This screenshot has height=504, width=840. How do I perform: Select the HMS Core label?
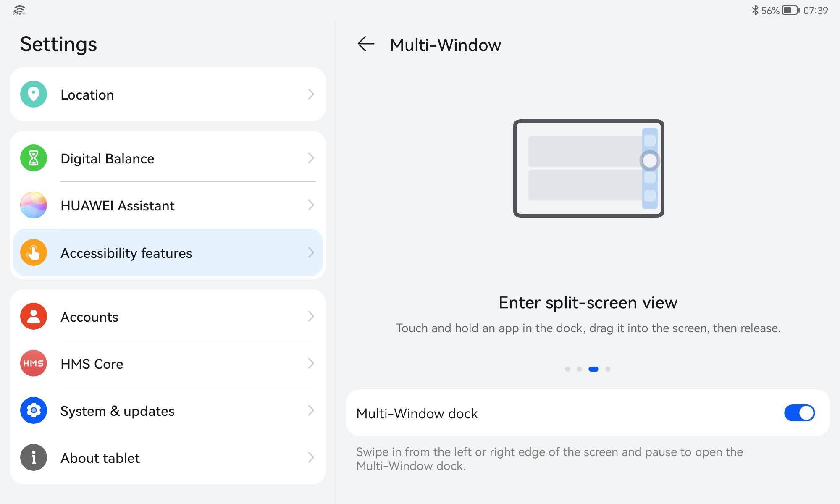[92, 364]
